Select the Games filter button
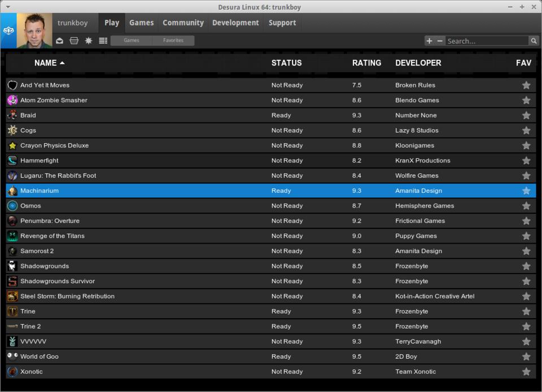Viewport: 542px width, 392px height. pos(132,41)
